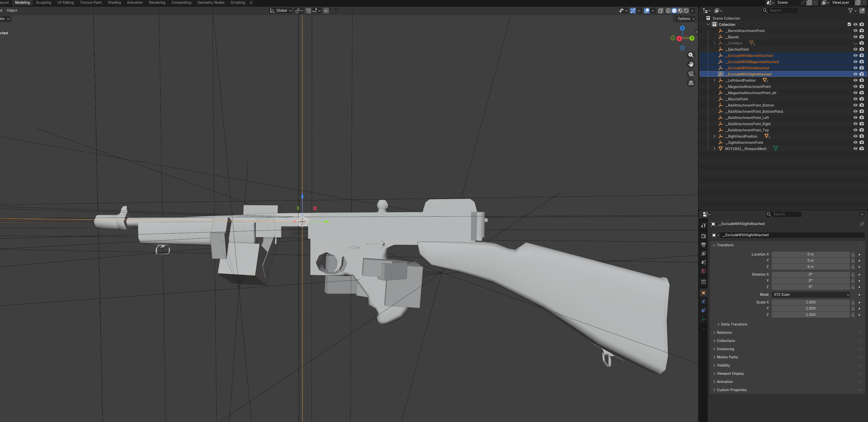The height and width of the screenshot is (422, 868).
Task: Open the Options popover button
Action: tap(686, 19)
